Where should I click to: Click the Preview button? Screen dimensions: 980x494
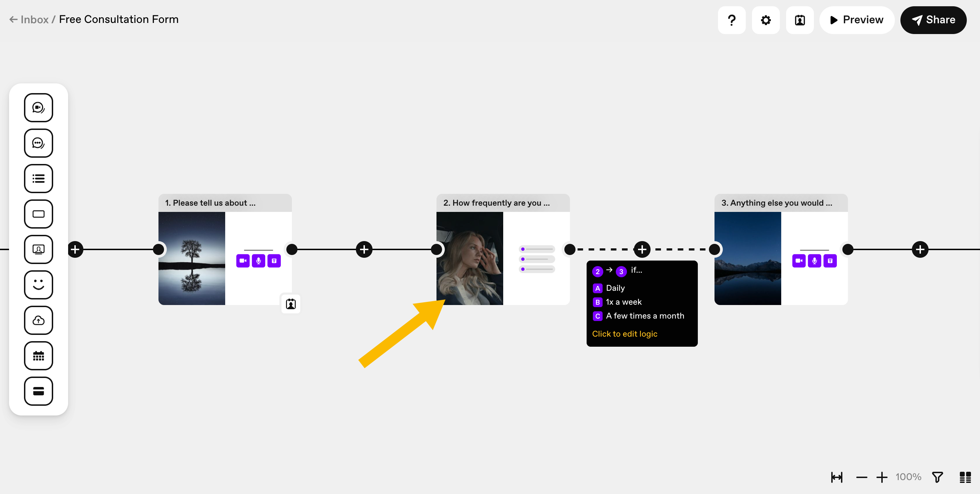(x=857, y=20)
